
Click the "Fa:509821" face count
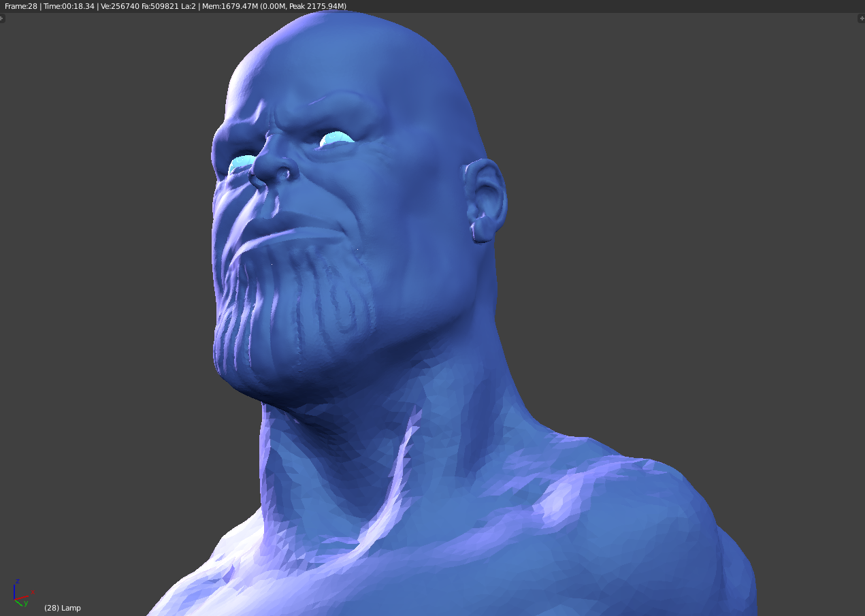tap(161, 6)
